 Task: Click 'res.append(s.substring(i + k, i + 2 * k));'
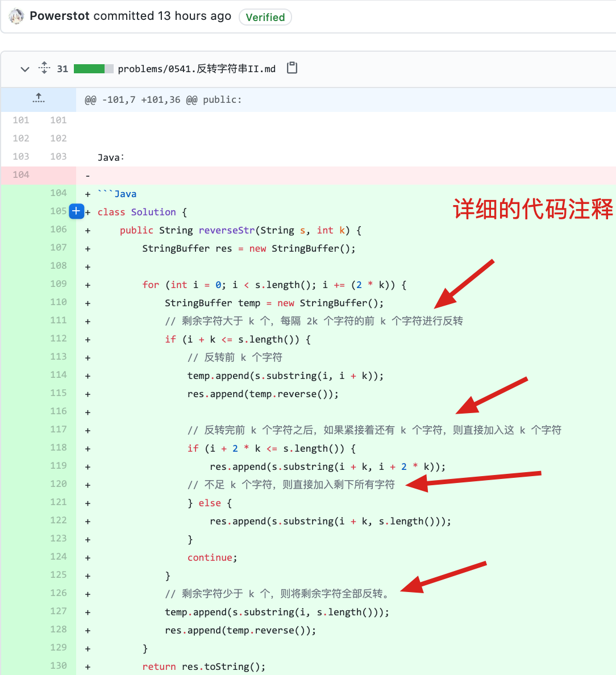pyautogui.click(x=327, y=466)
